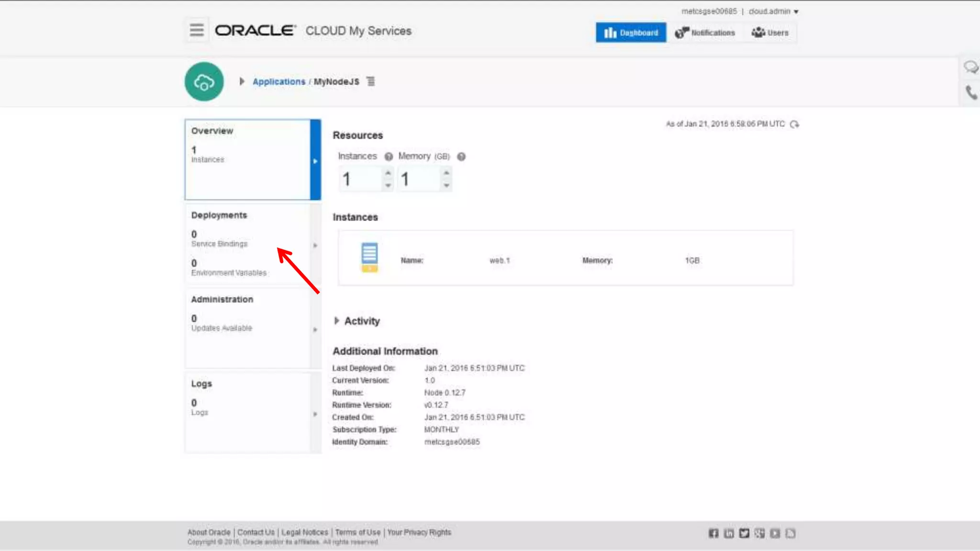Image resolution: width=980 pixels, height=551 pixels.
Task: Show help for Memory (GB)
Action: tap(461, 156)
